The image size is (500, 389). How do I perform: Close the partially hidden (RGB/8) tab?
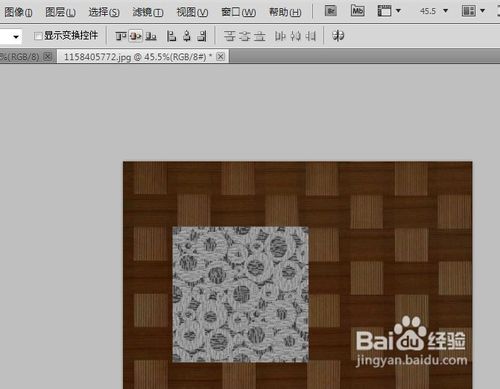point(47,57)
